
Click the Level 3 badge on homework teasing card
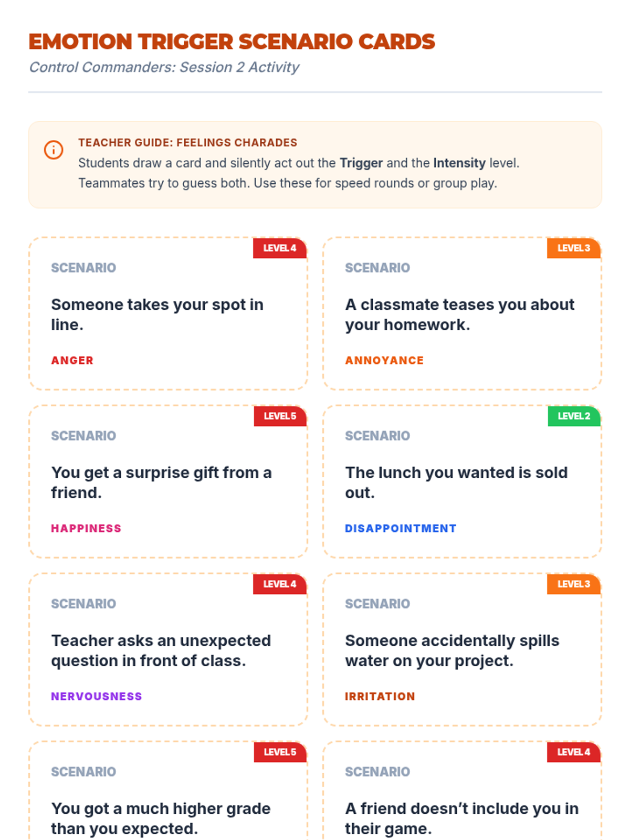pos(573,248)
